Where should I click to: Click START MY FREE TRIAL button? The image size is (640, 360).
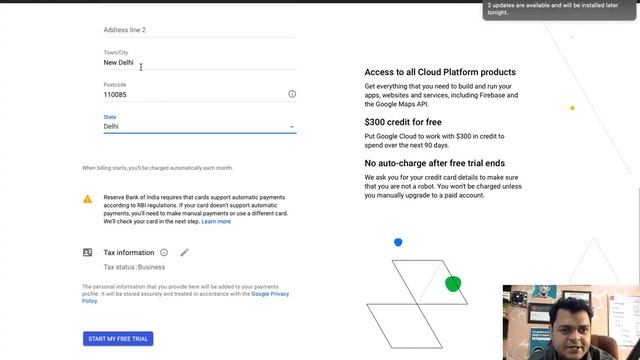[118, 339]
